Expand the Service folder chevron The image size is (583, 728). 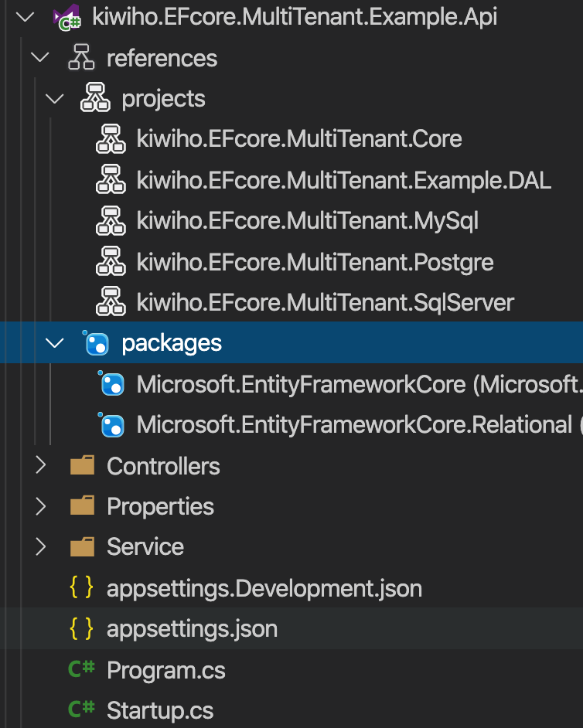tap(40, 546)
